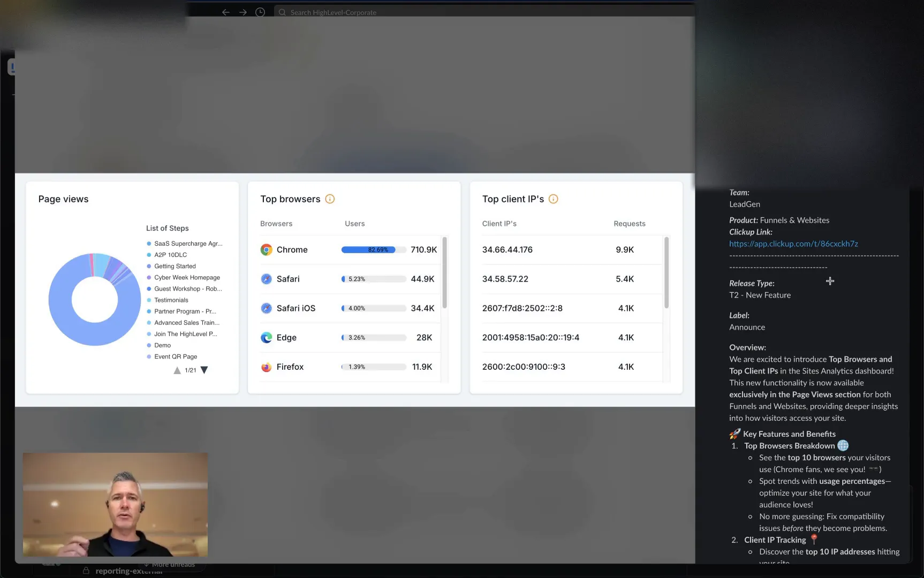Click the Edge browser icon
924x578 pixels.
pos(266,337)
